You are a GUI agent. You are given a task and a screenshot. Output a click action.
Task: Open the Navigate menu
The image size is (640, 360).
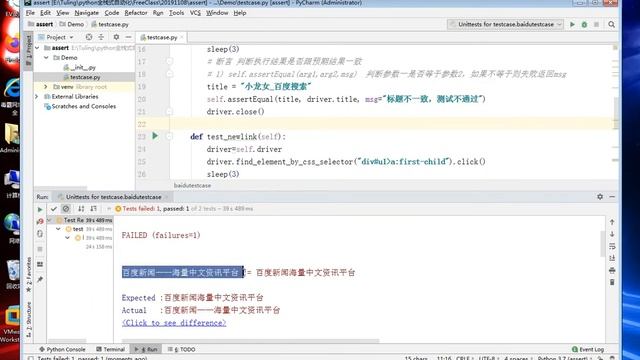tap(87, 13)
